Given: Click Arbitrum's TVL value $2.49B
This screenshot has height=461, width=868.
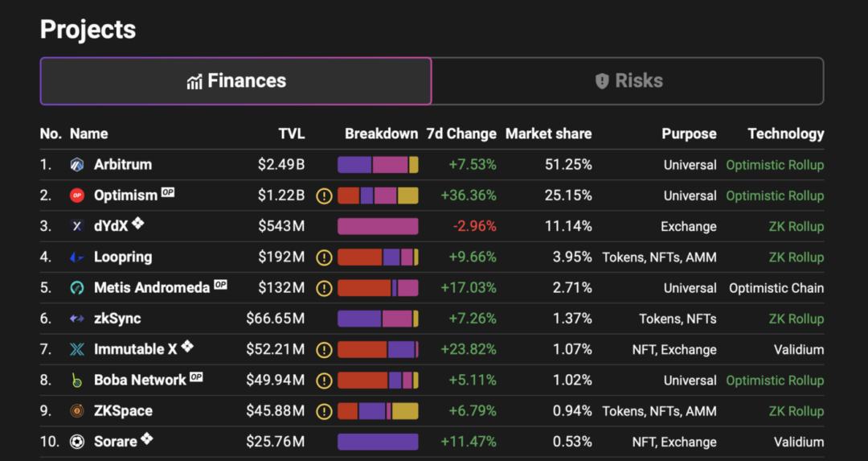Looking at the screenshot, I should click(x=281, y=165).
